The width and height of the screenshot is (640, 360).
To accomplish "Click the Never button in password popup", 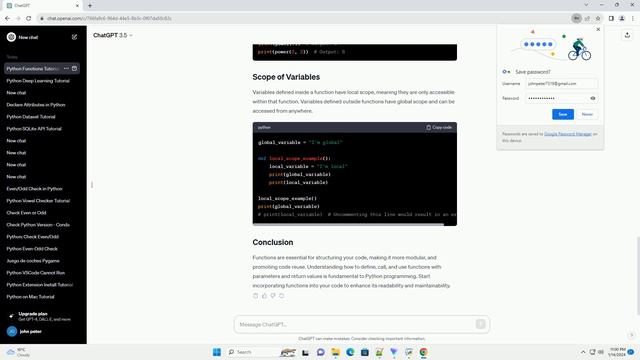I will click(x=587, y=114).
